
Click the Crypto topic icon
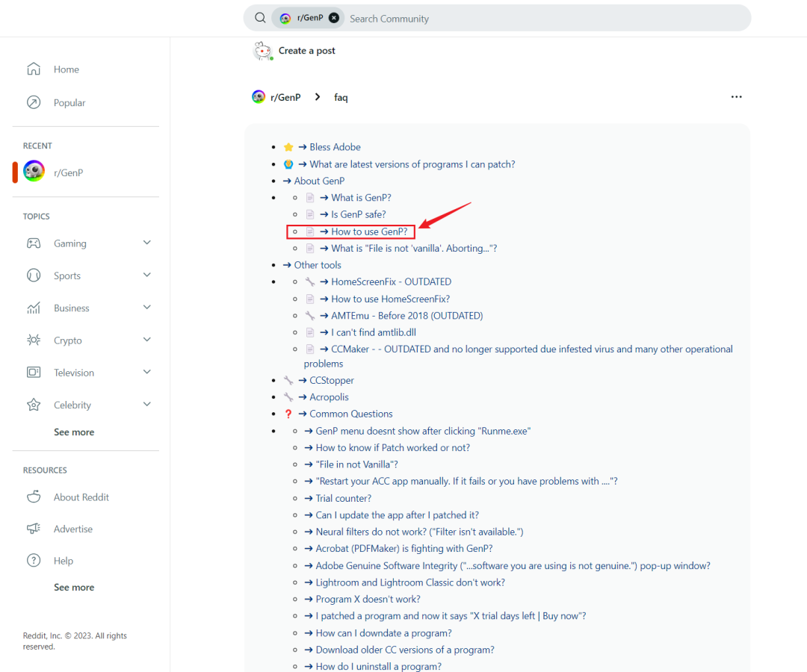[34, 340]
